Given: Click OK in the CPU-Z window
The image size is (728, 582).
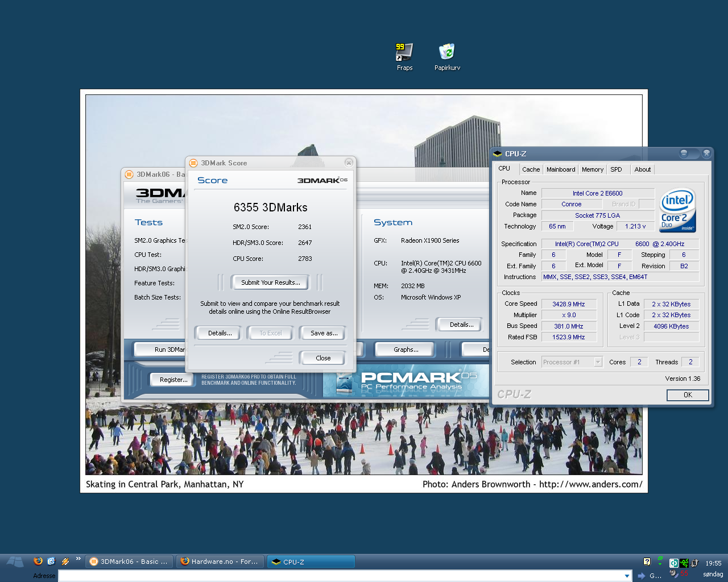Looking at the screenshot, I should point(688,395).
